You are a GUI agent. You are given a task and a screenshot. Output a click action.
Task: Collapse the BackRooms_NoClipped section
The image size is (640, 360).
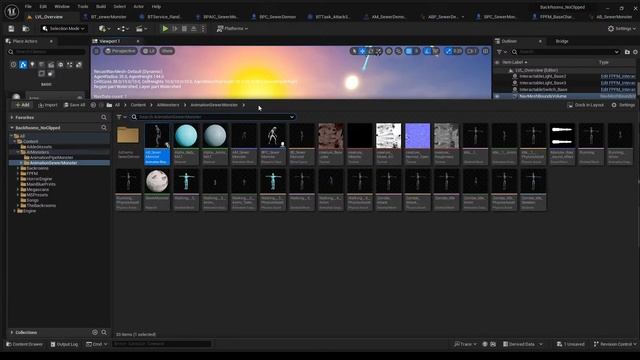11,128
